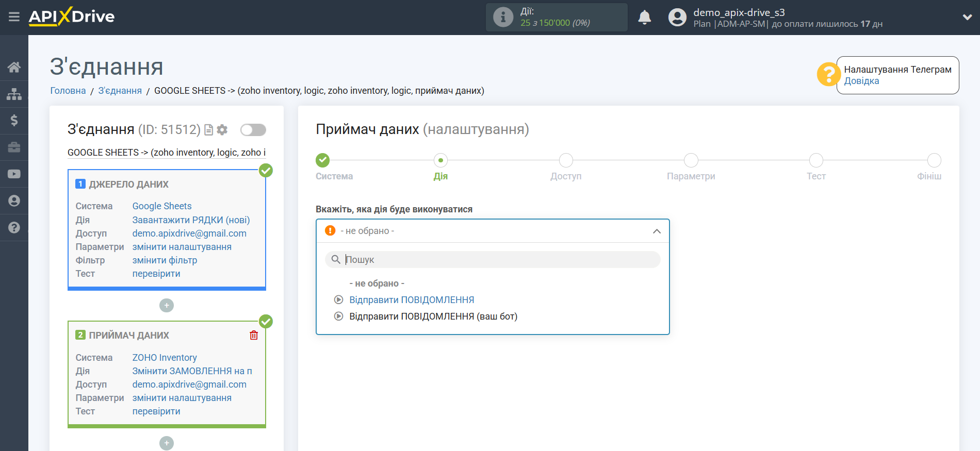
Task: Click the ZOHO Inventory receiver block's green check badge
Action: pyautogui.click(x=266, y=322)
